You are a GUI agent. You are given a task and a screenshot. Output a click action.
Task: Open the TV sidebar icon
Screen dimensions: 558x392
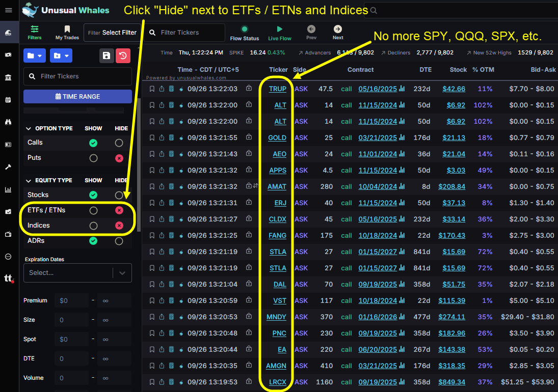click(8, 234)
